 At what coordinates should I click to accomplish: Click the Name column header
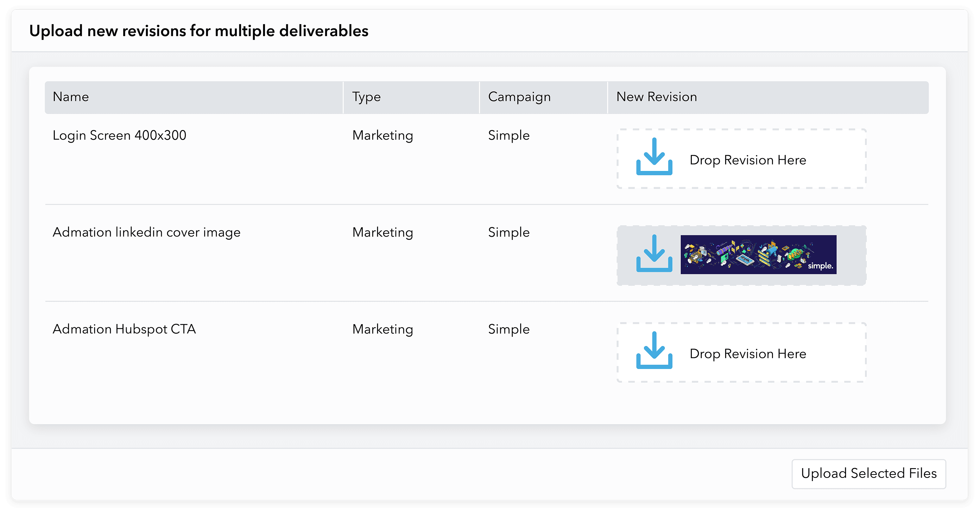click(71, 97)
